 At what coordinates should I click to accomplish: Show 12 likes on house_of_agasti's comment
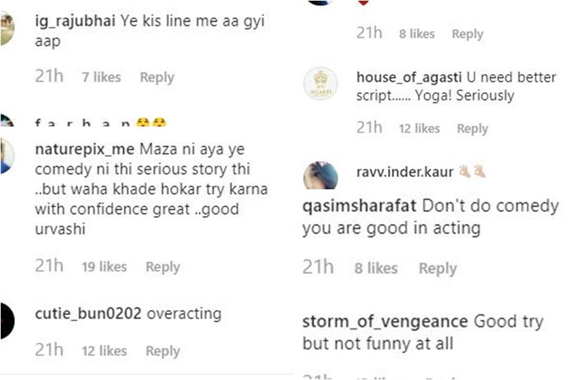coord(419,129)
